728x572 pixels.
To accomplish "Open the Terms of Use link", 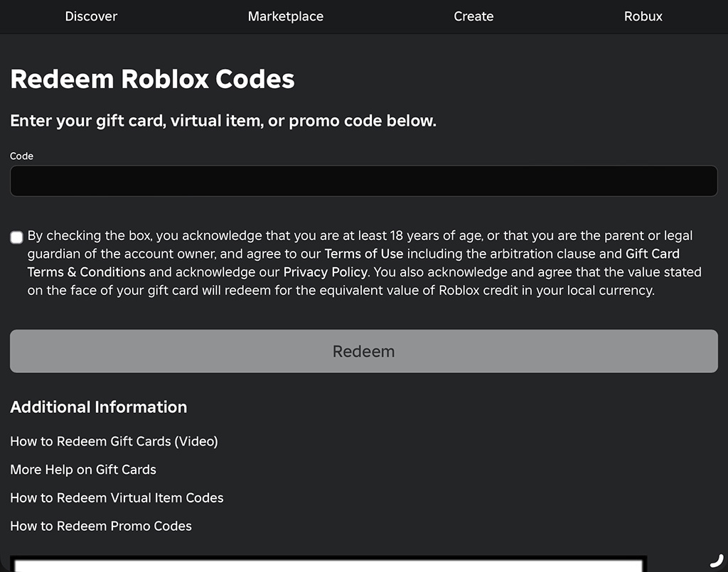I will [x=363, y=254].
